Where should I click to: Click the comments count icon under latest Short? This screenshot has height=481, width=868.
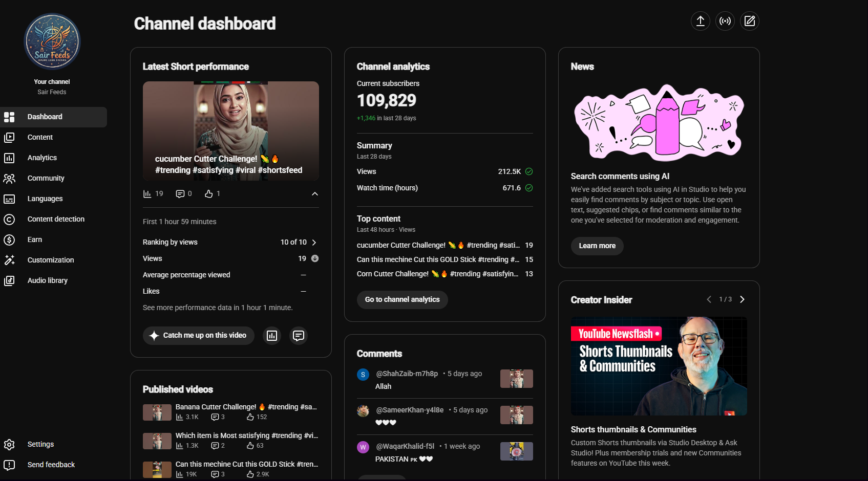180,194
